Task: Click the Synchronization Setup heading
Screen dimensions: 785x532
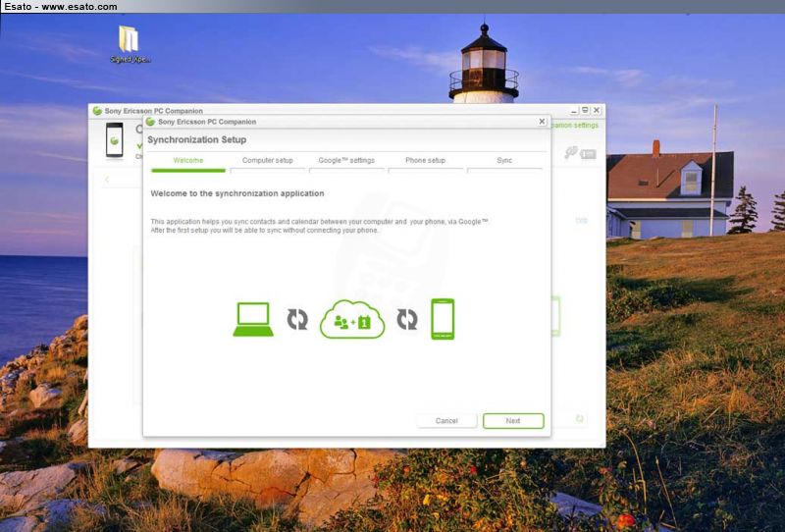Action: 197,139
